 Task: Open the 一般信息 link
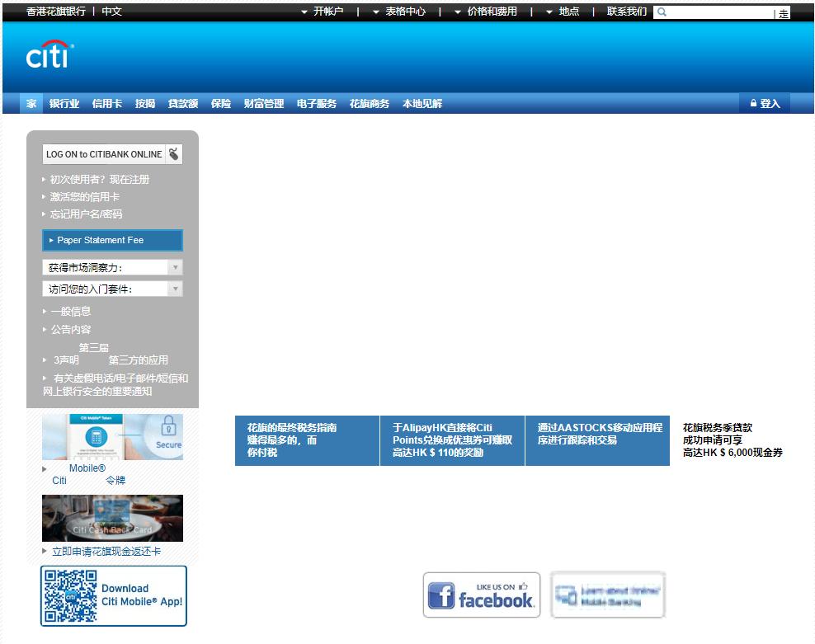click(71, 312)
